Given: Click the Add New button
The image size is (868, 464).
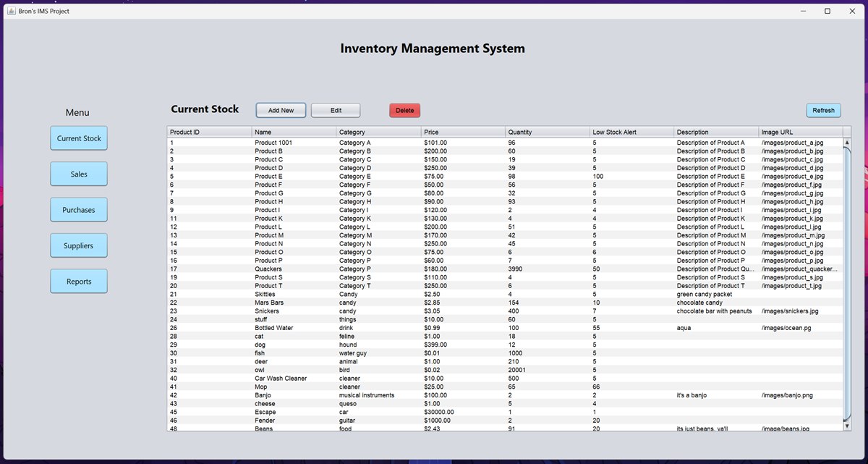Looking at the screenshot, I should [281, 110].
